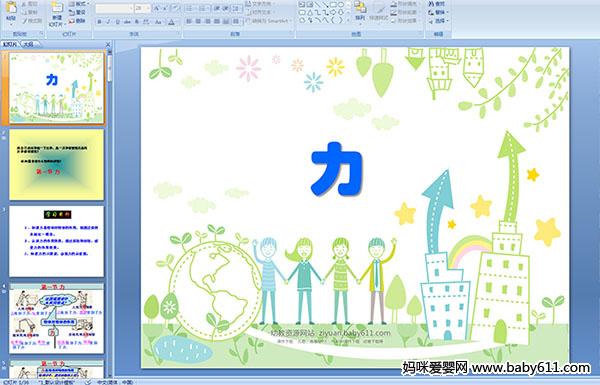Screen dimensions: 600x385
Task: Toggle Underline formatting
Action: (x=117, y=22)
